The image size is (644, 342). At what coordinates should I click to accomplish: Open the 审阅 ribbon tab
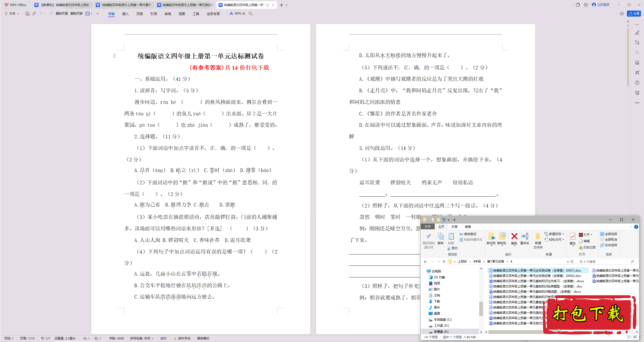[168, 14]
